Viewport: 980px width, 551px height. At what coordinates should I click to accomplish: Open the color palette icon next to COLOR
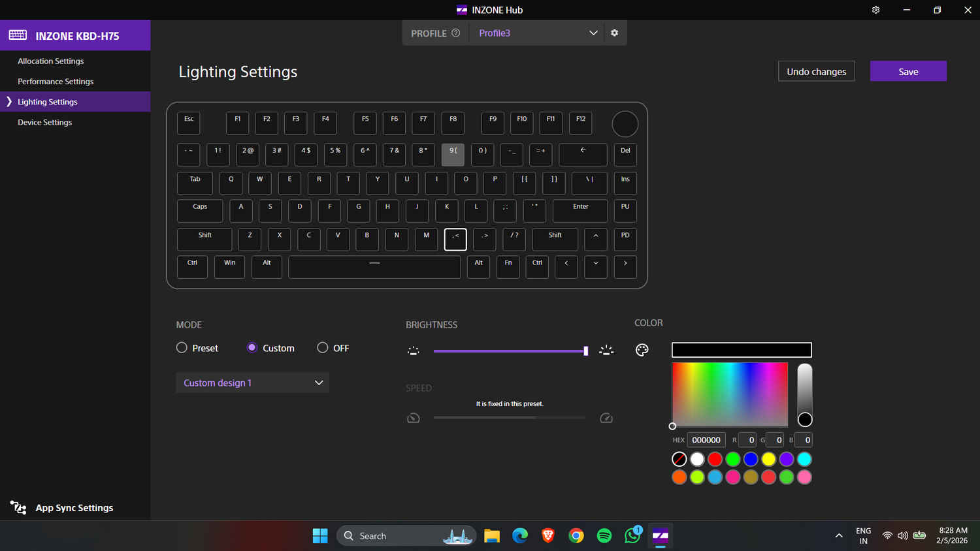tap(642, 350)
